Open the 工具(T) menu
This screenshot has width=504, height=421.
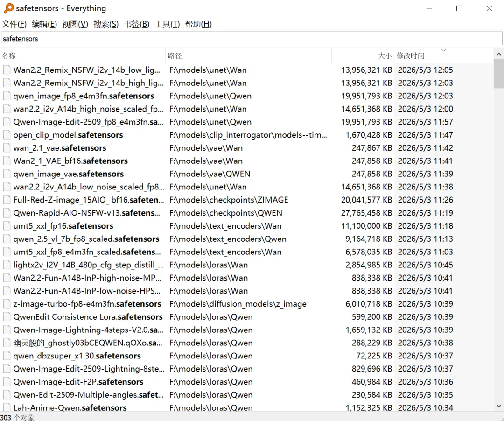(x=167, y=24)
